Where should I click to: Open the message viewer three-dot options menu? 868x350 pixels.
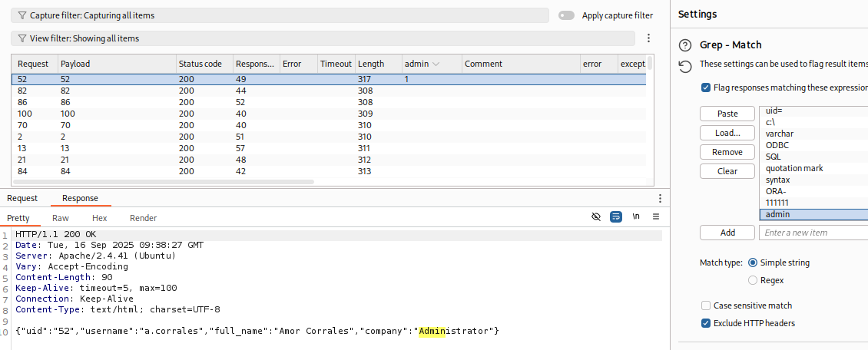pos(660,199)
